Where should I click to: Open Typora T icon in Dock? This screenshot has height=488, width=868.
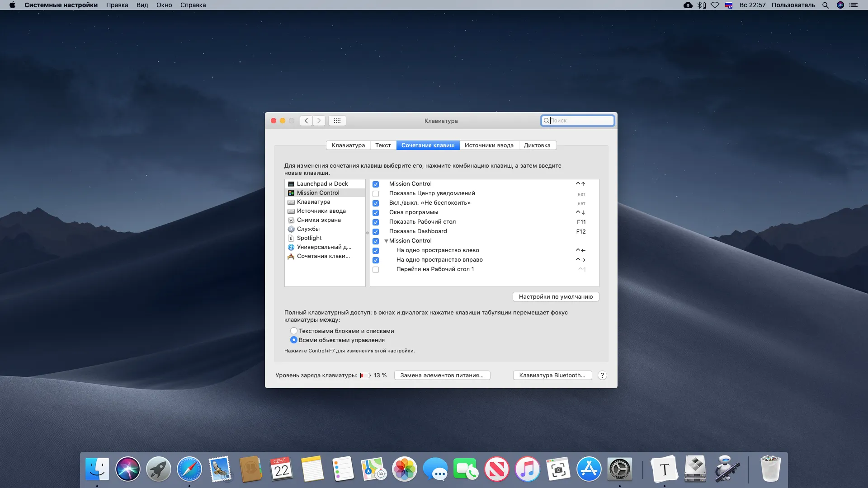pyautogui.click(x=664, y=469)
